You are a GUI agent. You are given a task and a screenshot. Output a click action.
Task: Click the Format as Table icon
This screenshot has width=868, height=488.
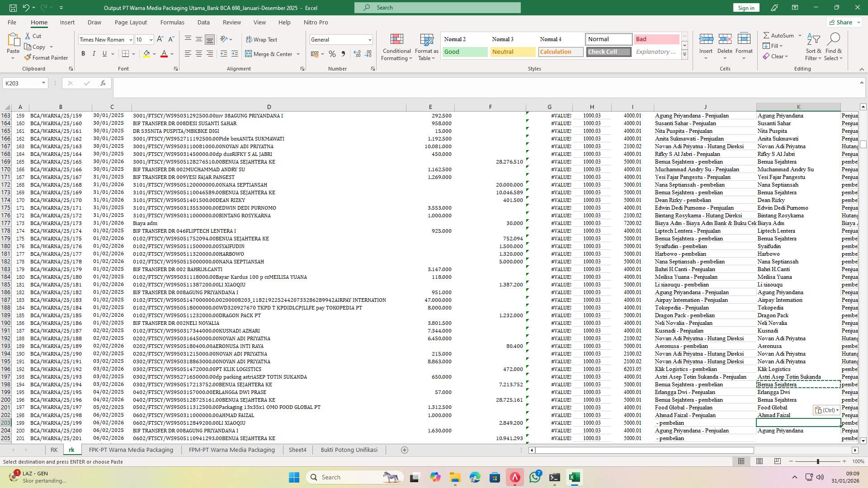click(425, 47)
